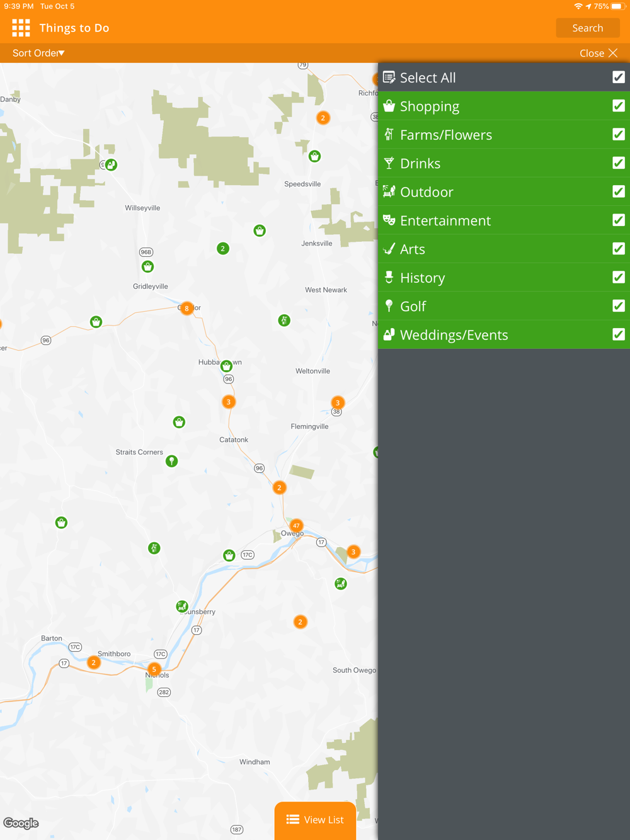This screenshot has height=840, width=630.
Task: Click the Weddings/Events icon in filter list
Action: click(389, 334)
